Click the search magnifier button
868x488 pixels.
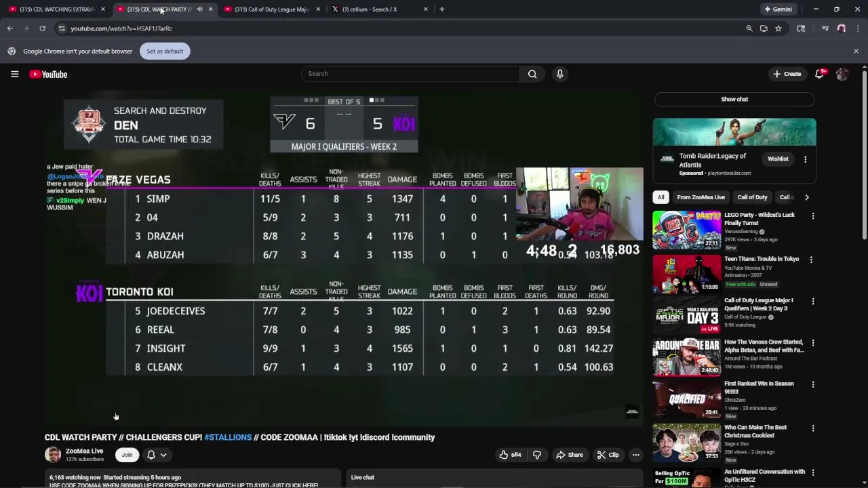[x=532, y=74]
